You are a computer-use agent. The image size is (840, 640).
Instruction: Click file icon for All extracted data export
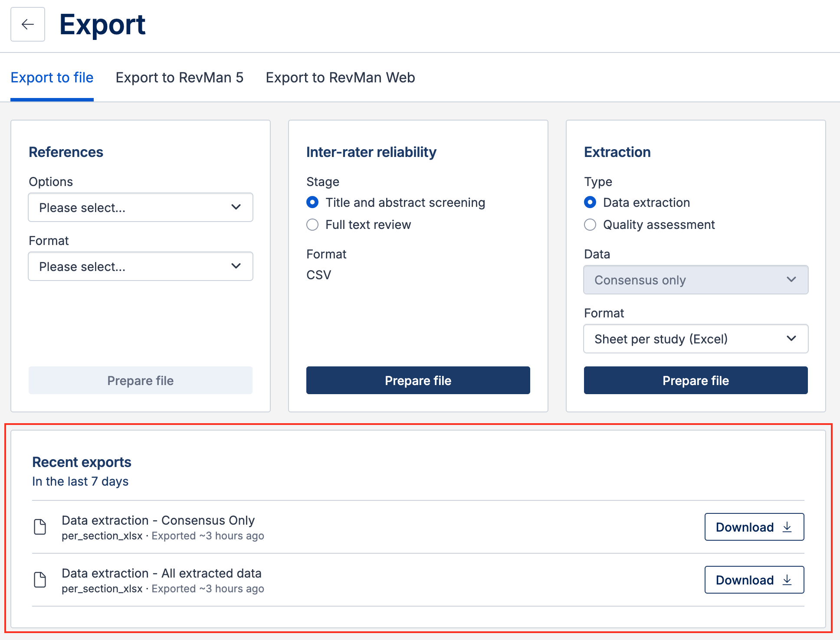(40, 580)
